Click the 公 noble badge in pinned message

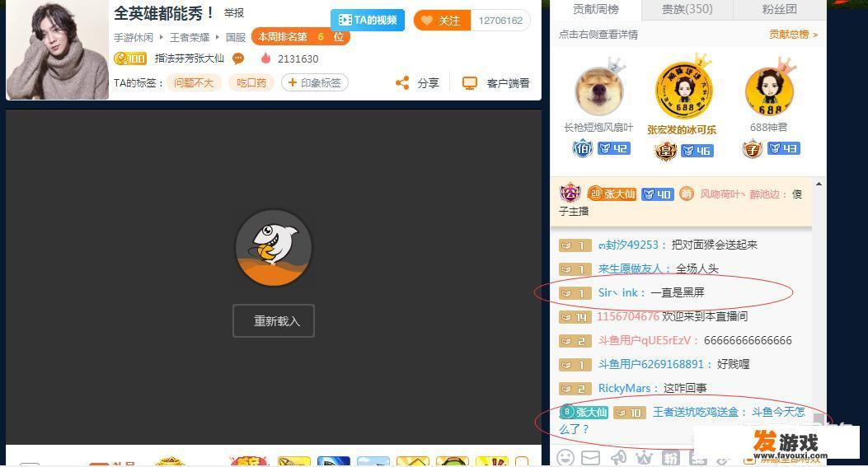coord(570,193)
